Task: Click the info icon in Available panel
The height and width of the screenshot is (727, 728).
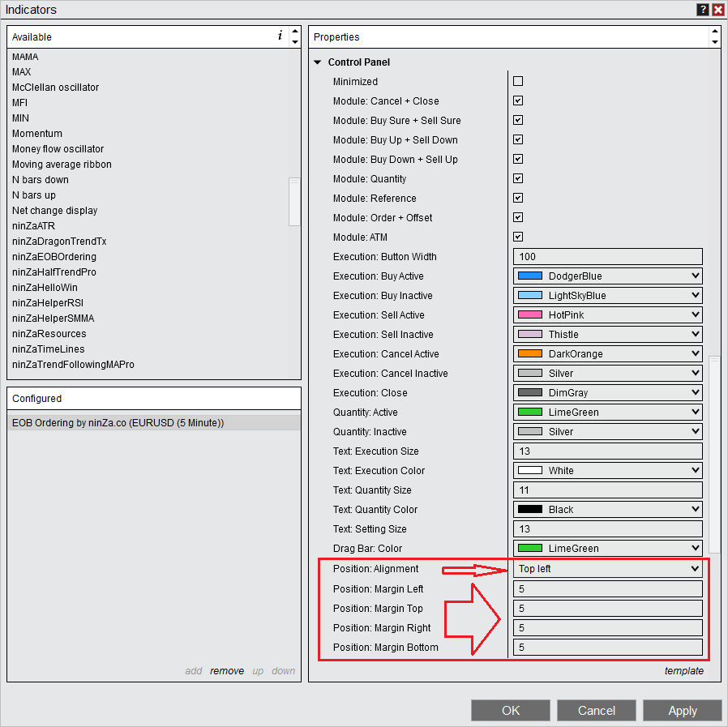Action: tap(280, 36)
